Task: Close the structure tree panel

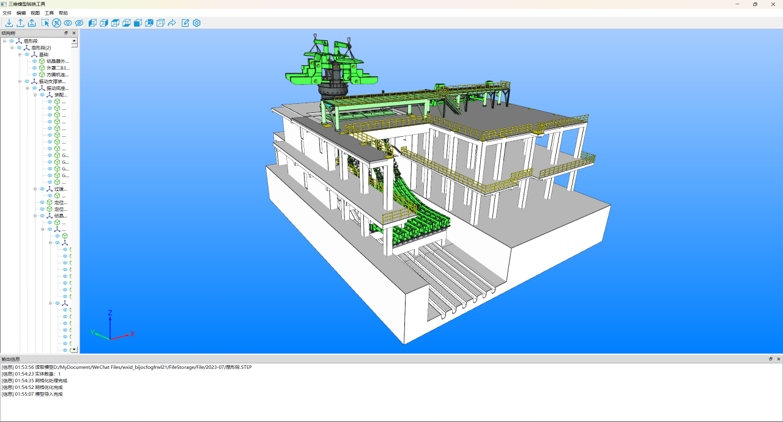Action: point(74,33)
